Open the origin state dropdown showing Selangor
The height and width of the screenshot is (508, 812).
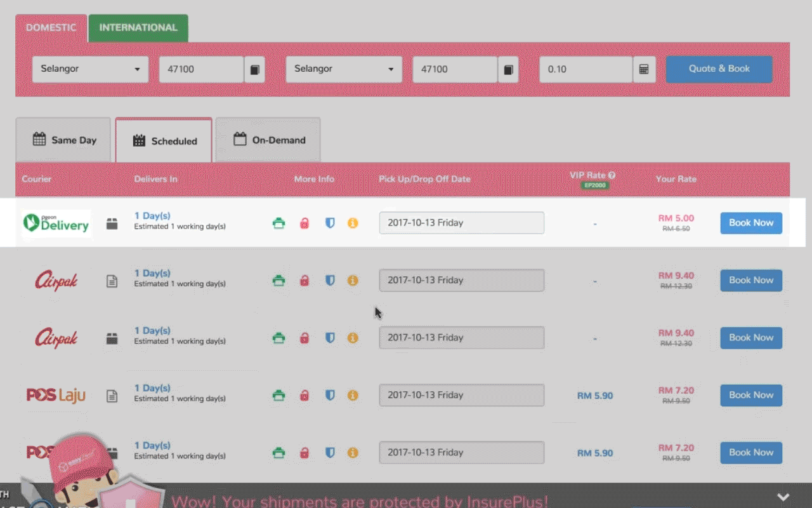click(90, 69)
